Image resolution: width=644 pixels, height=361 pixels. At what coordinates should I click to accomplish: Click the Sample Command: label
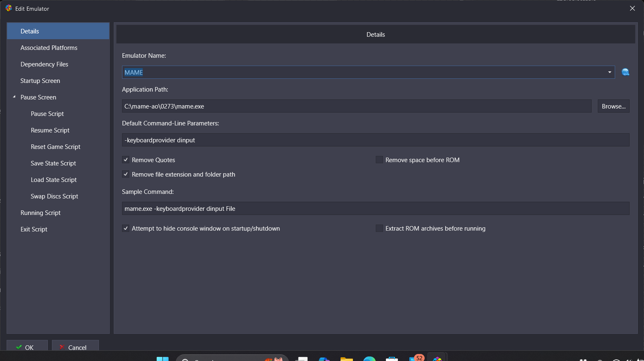[x=148, y=192]
